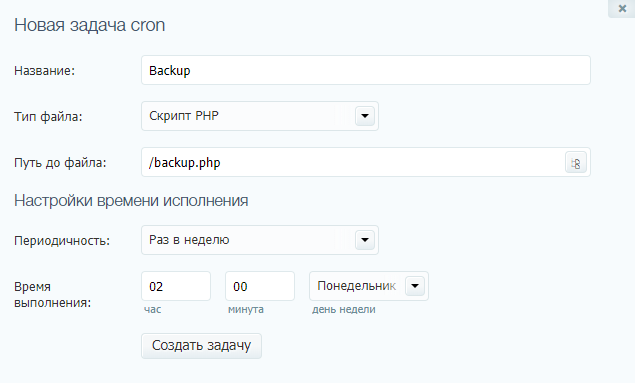635x383 pixels.
Task: Focus the minute field showing 00
Action: click(260, 286)
